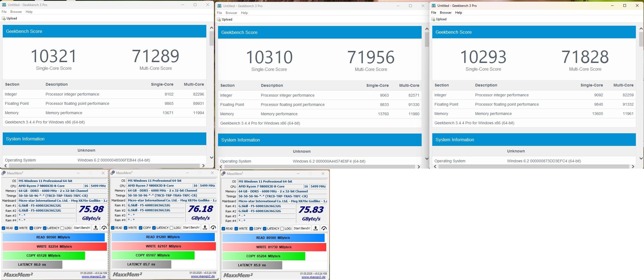Click the vertical scrollbar thumb in the 10321 Geekbench window
This screenshot has width=644, height=280.
(x=211, y=38)
